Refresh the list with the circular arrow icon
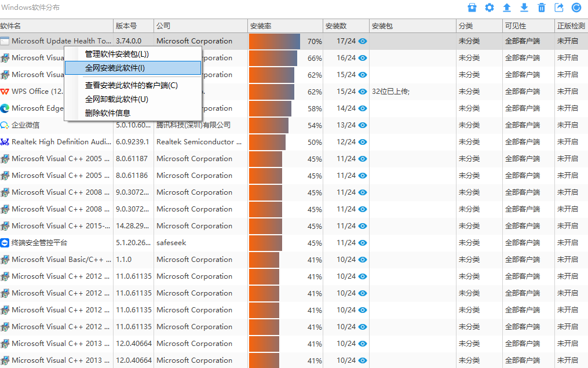 [x=576, y=8]
